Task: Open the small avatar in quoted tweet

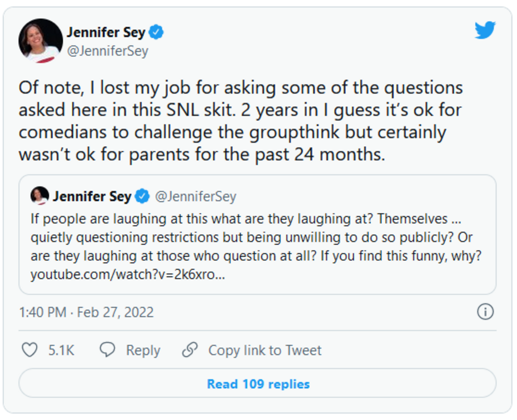Action: pyautogui.click(x=39, y=196)
